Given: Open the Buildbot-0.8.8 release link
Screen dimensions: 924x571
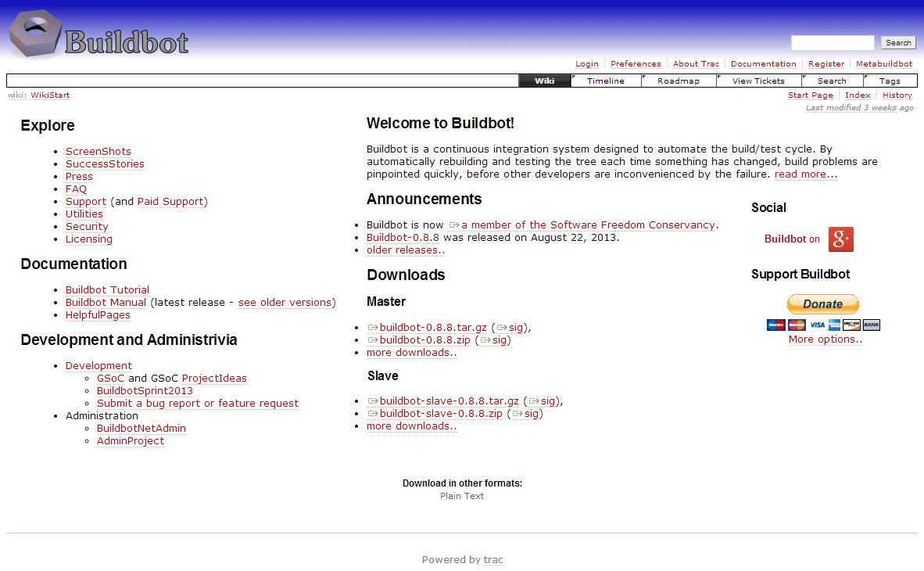Looking at the screenshot, I should point(403,237).
